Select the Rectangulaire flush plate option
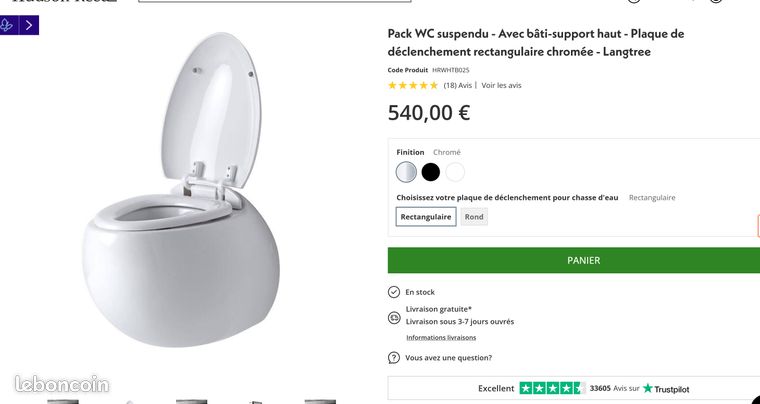The image size is (760, 404). coord(426,217)
